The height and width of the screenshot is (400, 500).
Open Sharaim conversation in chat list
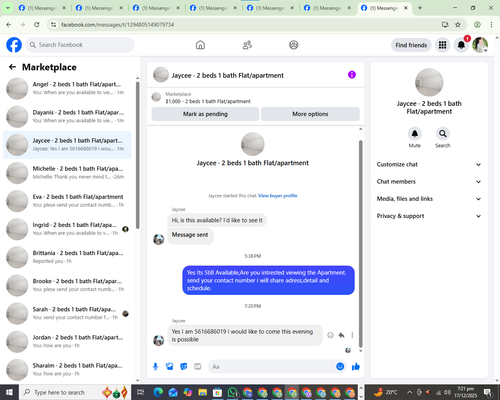[x=67, y=370]
